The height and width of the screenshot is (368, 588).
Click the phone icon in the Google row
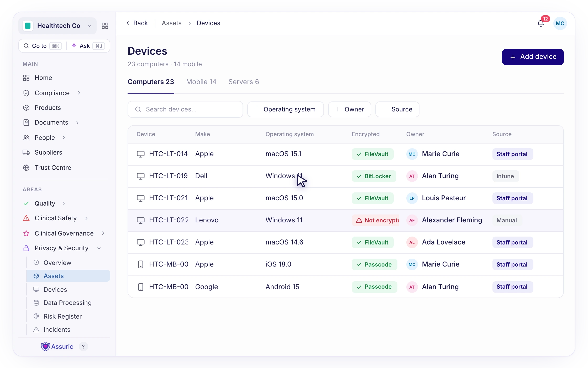pos(141,287)
